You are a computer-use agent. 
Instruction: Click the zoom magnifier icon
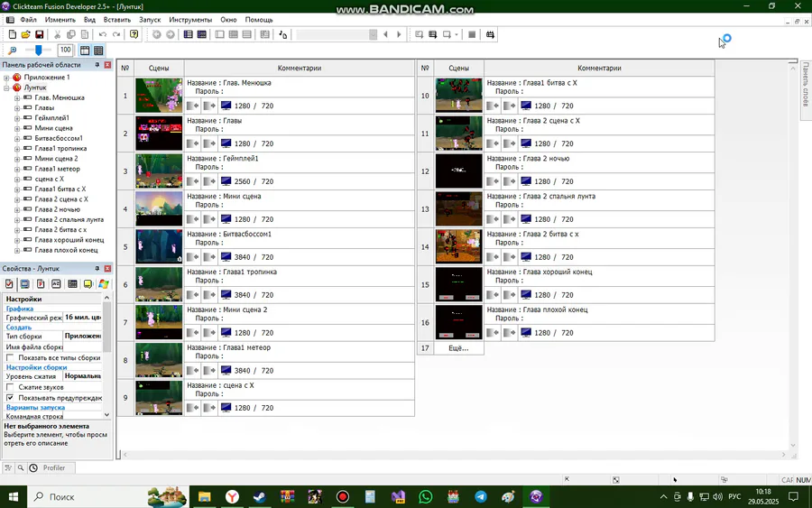pyautogui.click(x=13, y=51)
